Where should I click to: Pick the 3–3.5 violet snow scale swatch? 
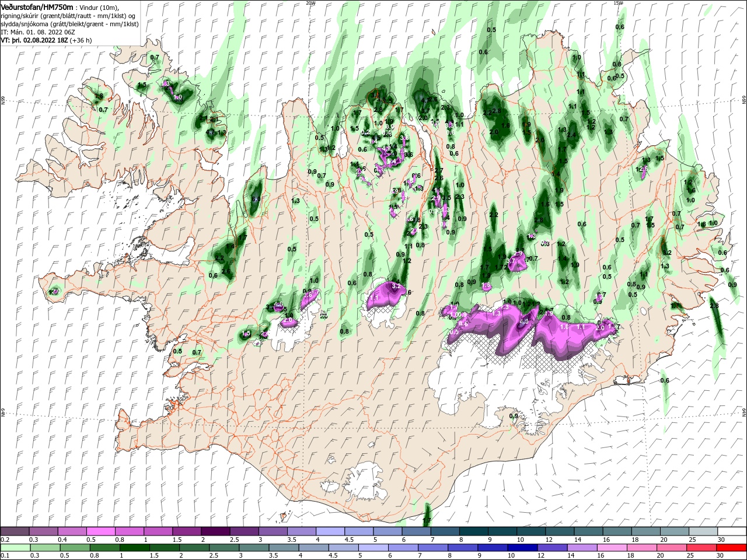point(272,531)
